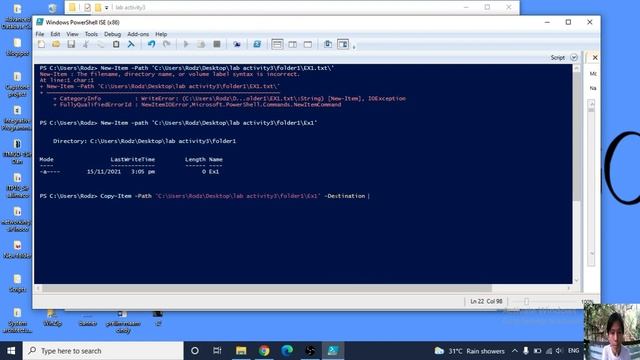Click the Copy toolbar icon
Image resolution: width=640 pixels, height=360 pixels.
click(100, 44)
